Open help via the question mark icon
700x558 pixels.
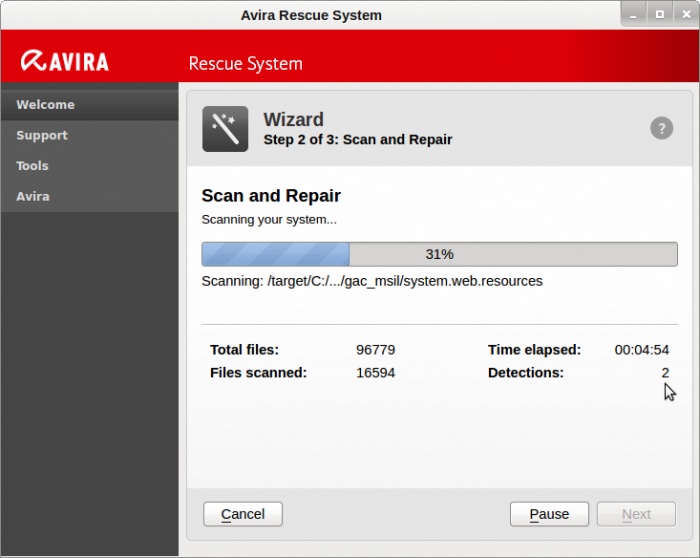pyautogui.click(x=661, y=128)
